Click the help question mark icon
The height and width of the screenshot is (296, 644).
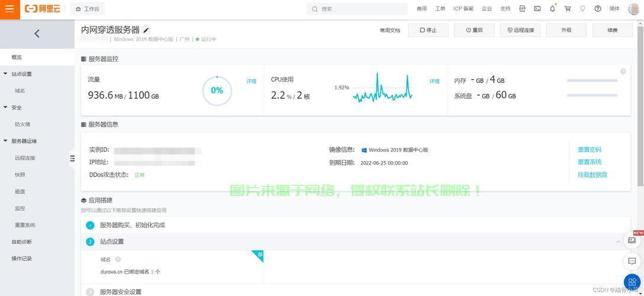(598, 9)
